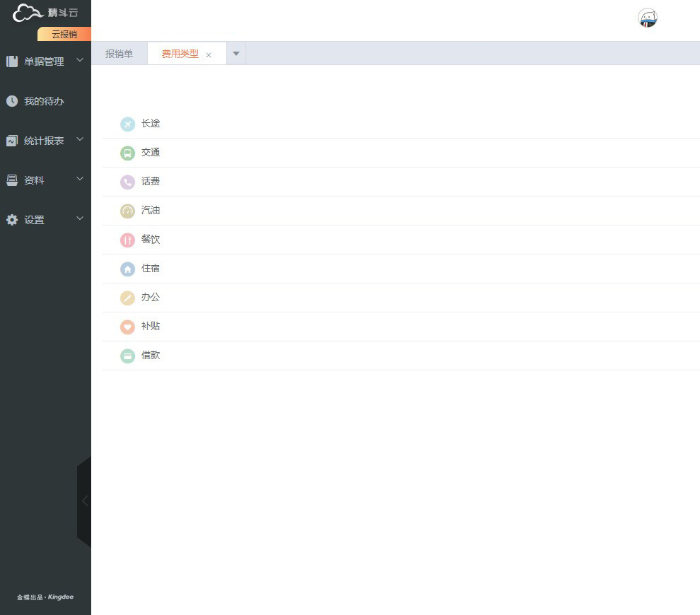
Task: Expand the 设置 menu chevron
Action: pyautogui.click(x=80, y=218)
